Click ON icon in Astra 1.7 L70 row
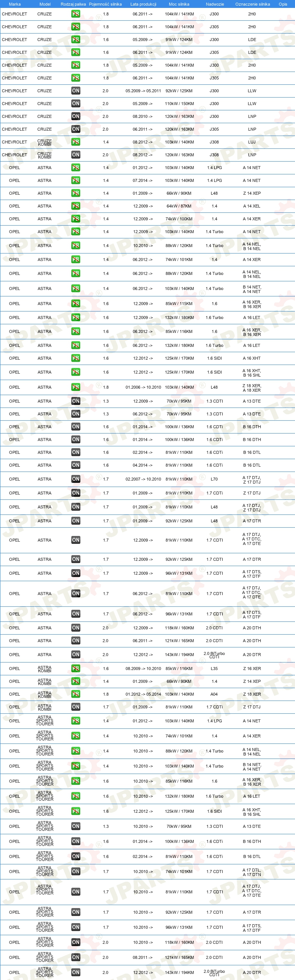This screenshot has height=980, width=295. 76,479
